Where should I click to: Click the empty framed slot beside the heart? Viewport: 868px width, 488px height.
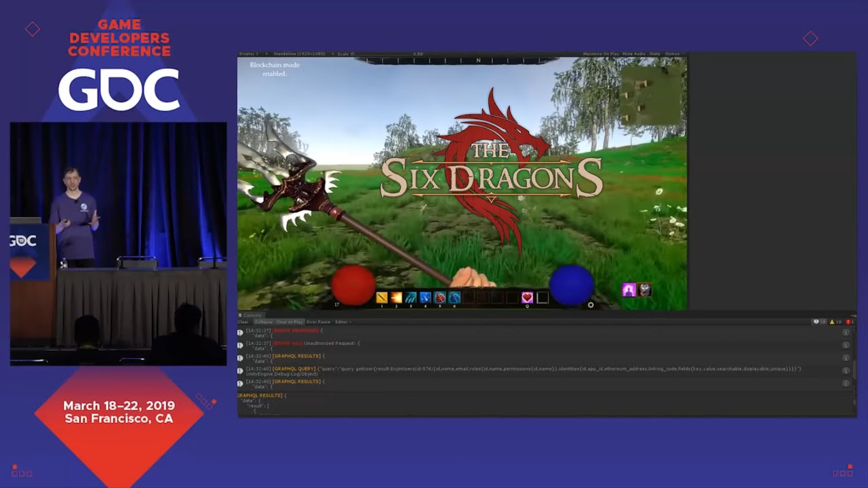coord(542,298)
